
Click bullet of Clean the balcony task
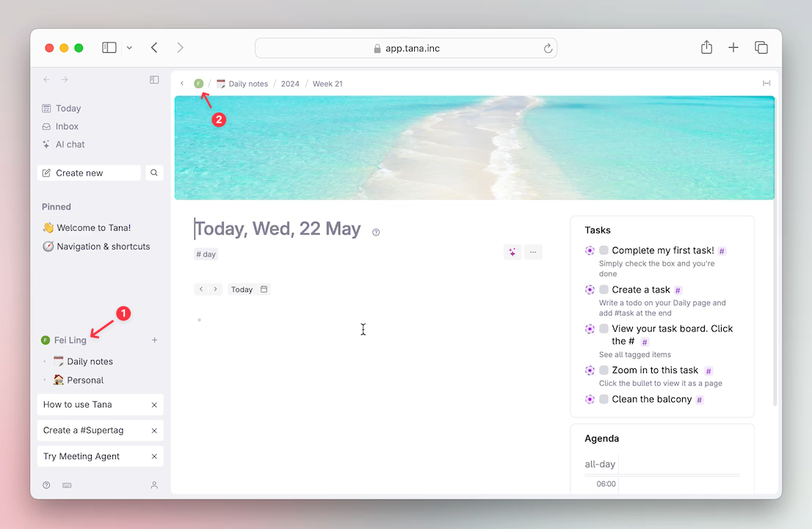tap(590, 400)
